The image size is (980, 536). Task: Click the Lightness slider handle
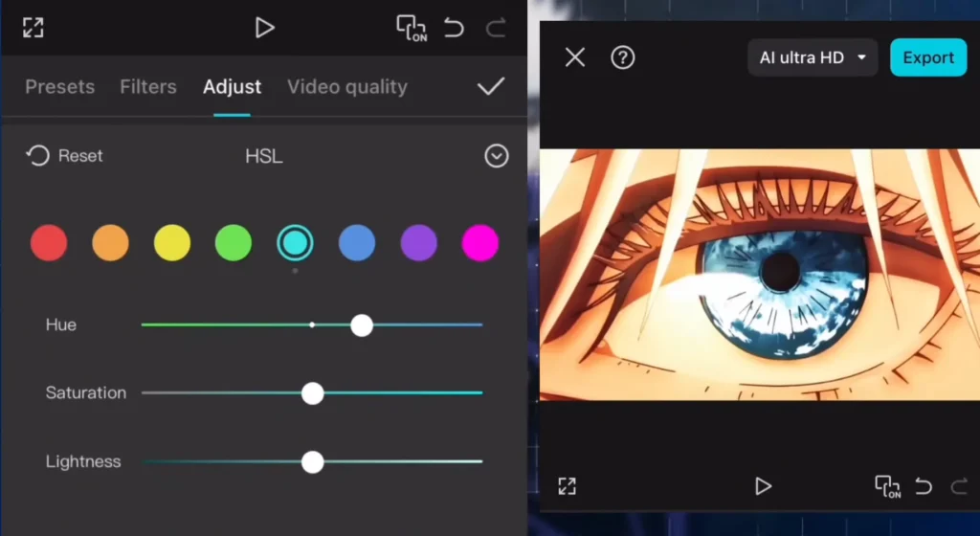[313, 462]
